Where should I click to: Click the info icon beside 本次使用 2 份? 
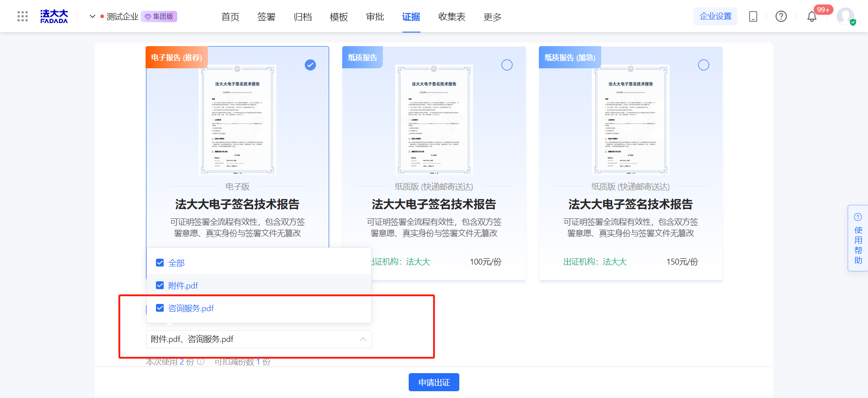201,362
